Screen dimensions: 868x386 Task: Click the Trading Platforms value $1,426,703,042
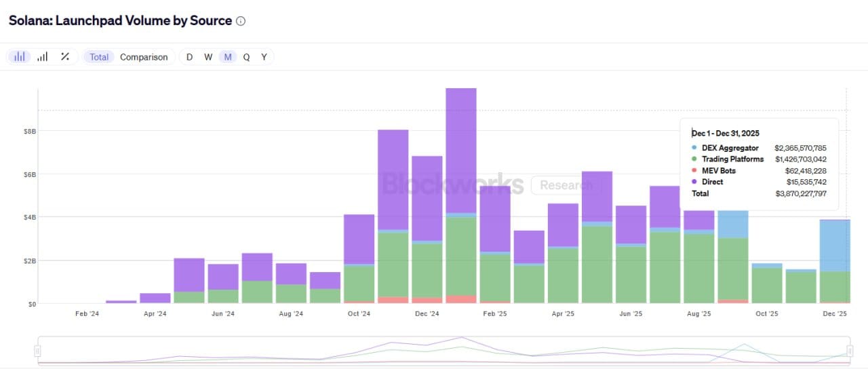pyautogui.click(x=800, y=159)
